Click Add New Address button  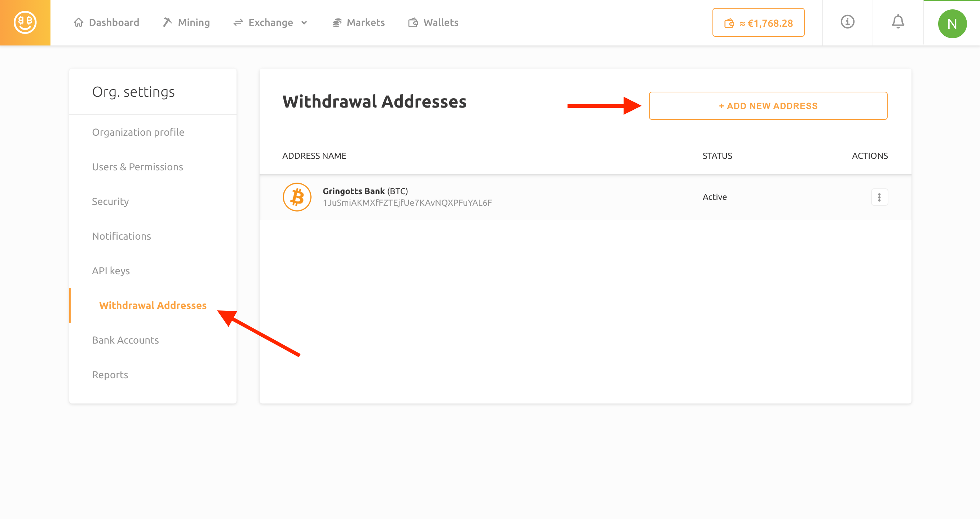point(768,105)
